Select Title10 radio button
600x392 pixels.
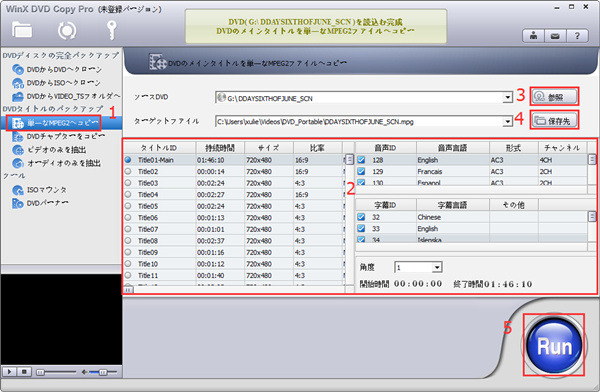pos(128,263)
